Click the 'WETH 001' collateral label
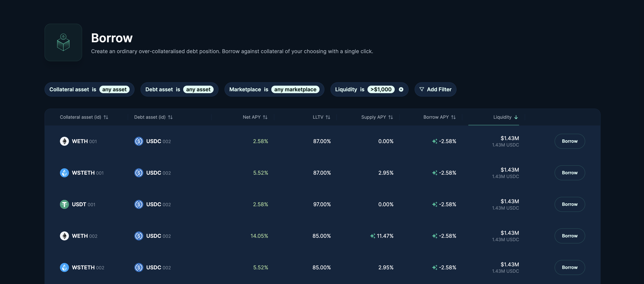Viewport: 644px width, 284px height. pyautogui.click(x=84, y=141)
